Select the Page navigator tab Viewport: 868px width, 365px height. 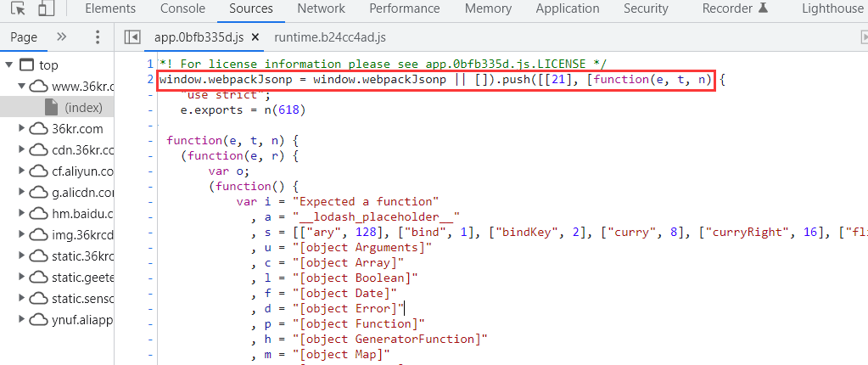coord(24,37)
